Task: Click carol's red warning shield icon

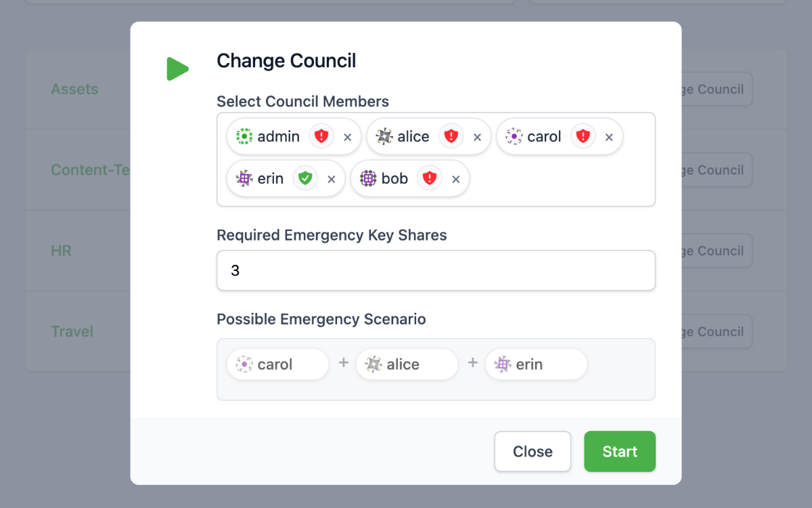Action: [x=583, y=136]
